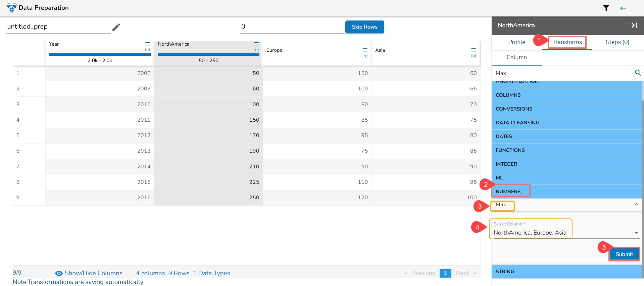This screenshot has height=286, width=644.
Task: Toggle Show/Hide Columns eye
Action: (59, 273)
